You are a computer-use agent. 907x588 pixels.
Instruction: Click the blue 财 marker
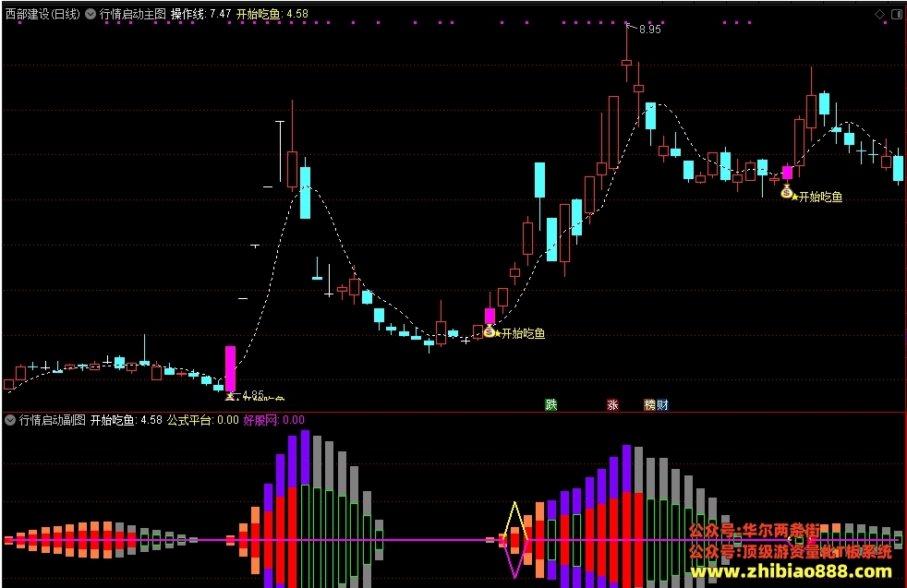tap(662, 404)
